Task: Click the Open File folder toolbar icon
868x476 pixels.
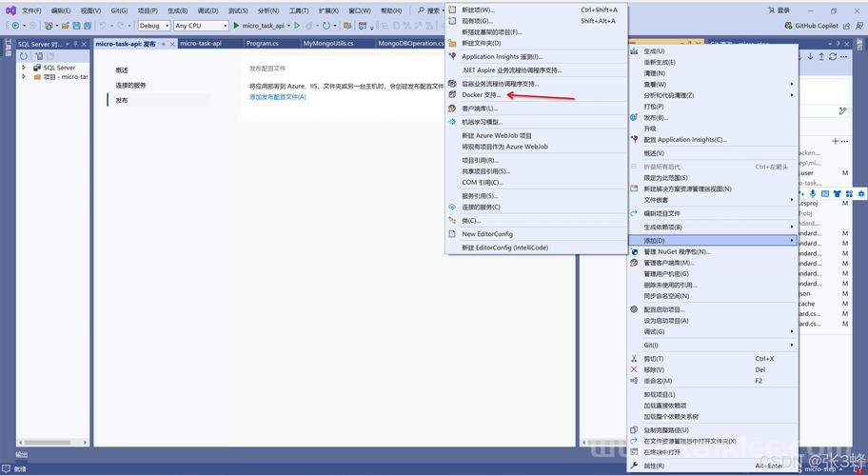Action: (66, 26)
